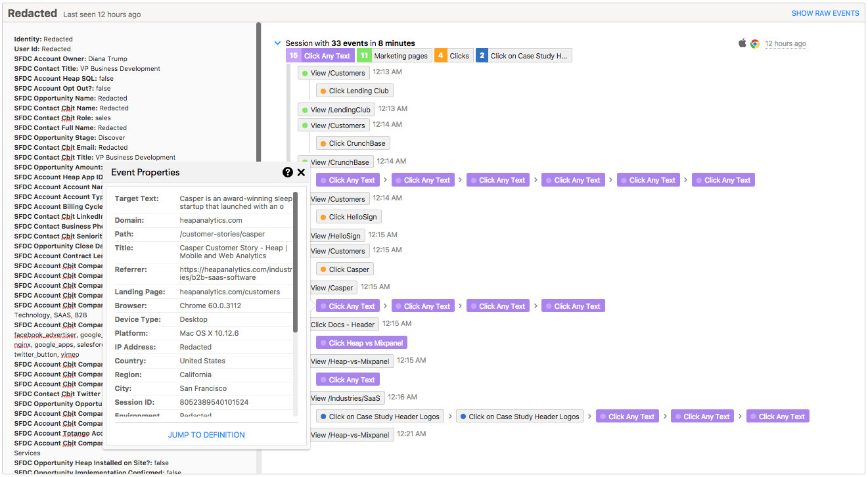Click the first Case Study Header Logos event

380,417
